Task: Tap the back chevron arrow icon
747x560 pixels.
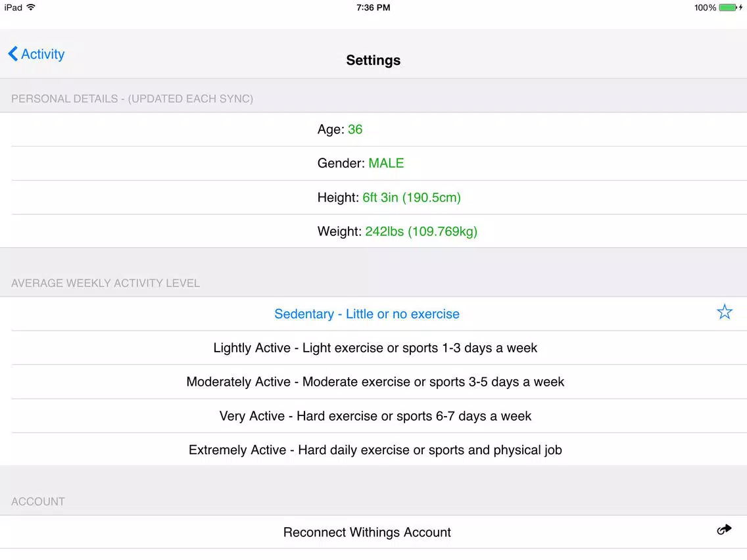Action: (x=13, y=54)
